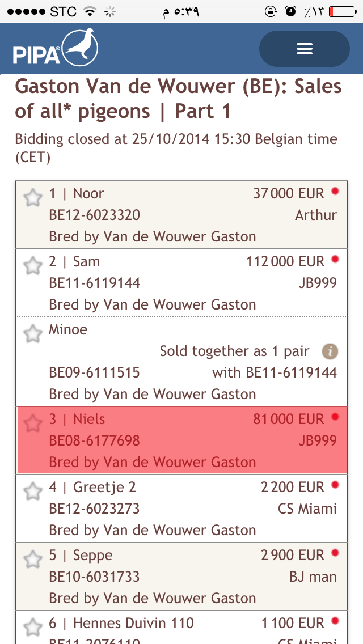Star the Hennes Duivin 110 listing
Viewport: 363px width, 644px height.
tap(33, 627)
